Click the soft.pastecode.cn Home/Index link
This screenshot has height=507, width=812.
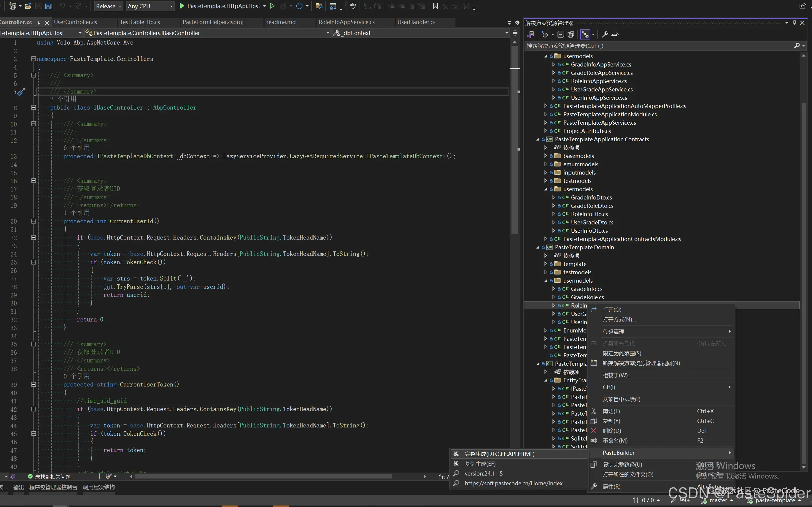[x=514, y=483]
